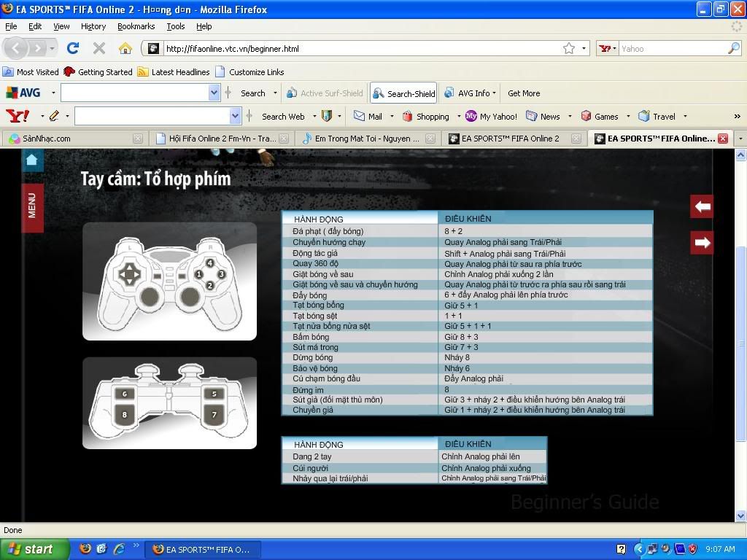The image size is (747, 560).
Task: Open Yahoo Travel toolbar button
Action: click(657, 116)
